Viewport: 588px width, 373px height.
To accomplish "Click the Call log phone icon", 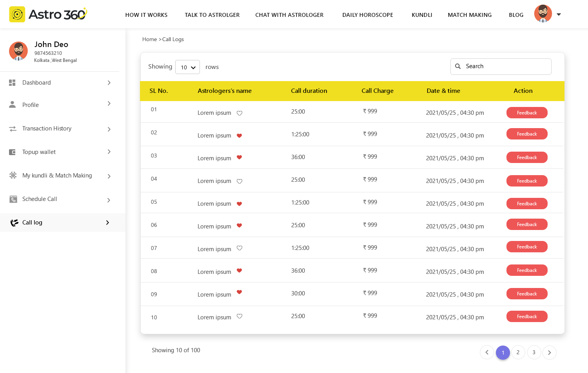I will coord(15,223).
